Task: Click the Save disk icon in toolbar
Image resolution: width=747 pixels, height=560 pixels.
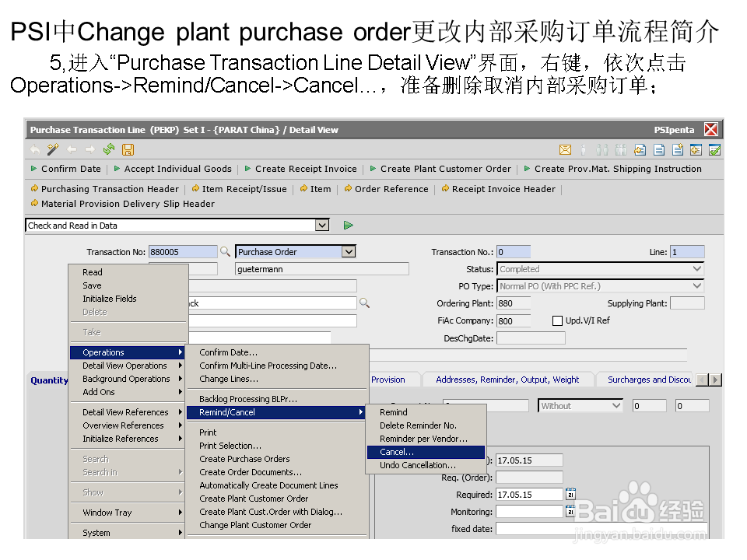Action: pos(128,149)
